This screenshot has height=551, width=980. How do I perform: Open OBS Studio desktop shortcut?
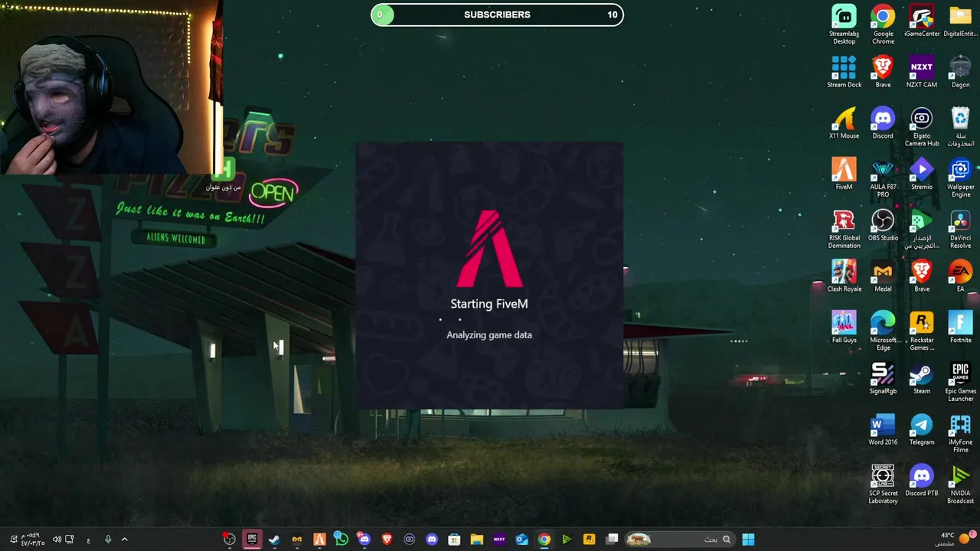[883, 225]
